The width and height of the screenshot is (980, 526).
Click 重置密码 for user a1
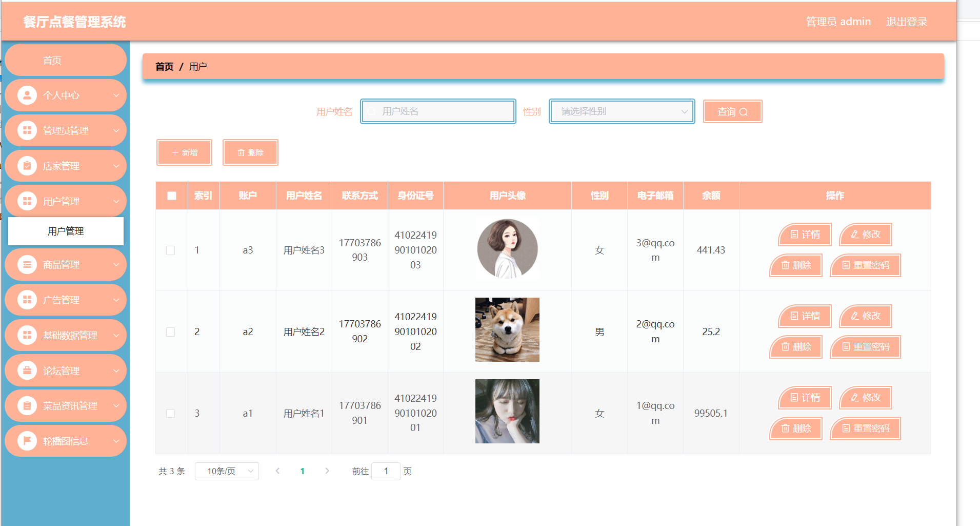tap(865, 428)
